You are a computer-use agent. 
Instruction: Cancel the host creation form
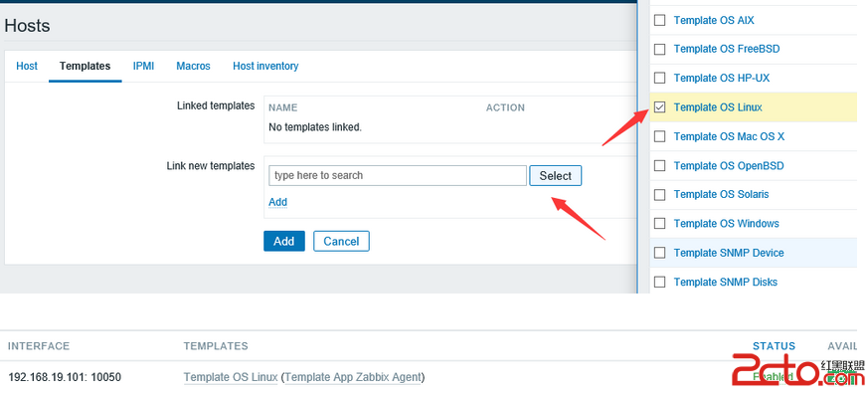[x=341, y=241]
